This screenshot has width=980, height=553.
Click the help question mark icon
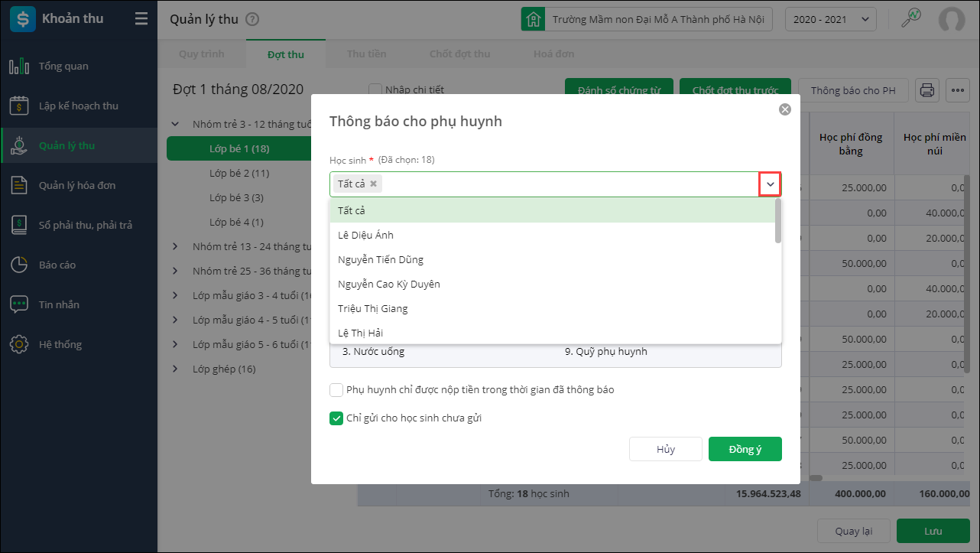pos(252,20)
